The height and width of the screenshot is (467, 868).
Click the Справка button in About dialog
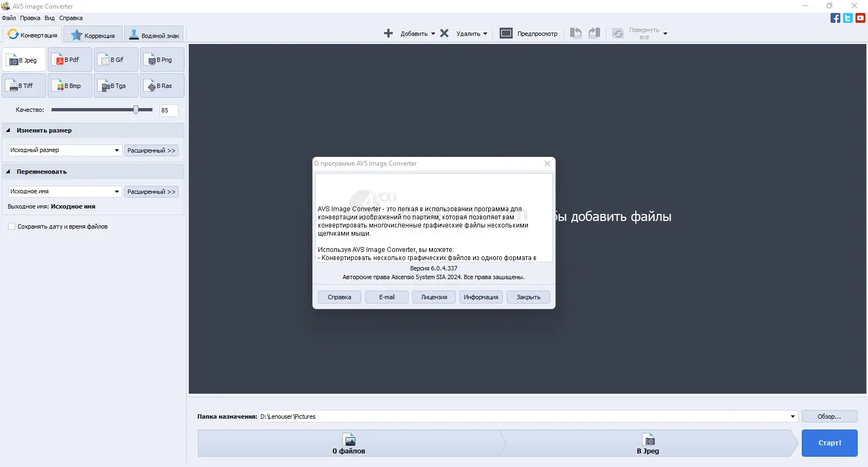coord(340,297)
